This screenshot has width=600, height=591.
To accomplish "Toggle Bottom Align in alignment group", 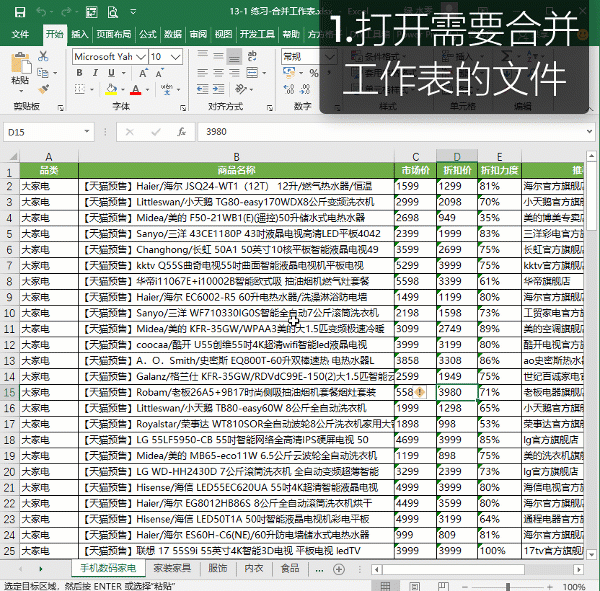I will (234, 57).
